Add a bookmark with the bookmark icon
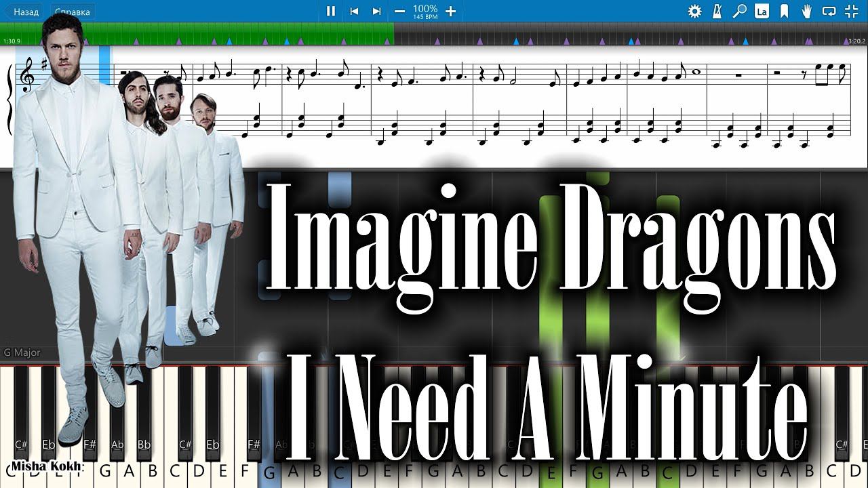 [x=784, y=11]
